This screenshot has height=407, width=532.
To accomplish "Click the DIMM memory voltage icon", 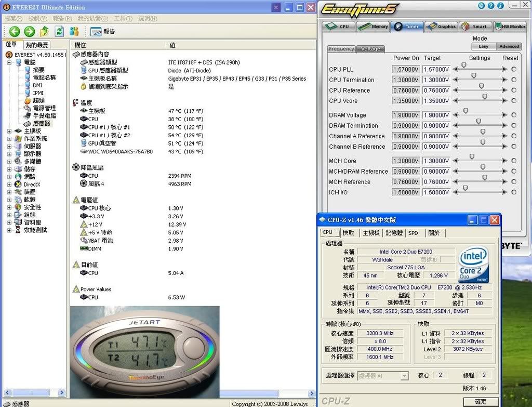I will coord(84,248).
